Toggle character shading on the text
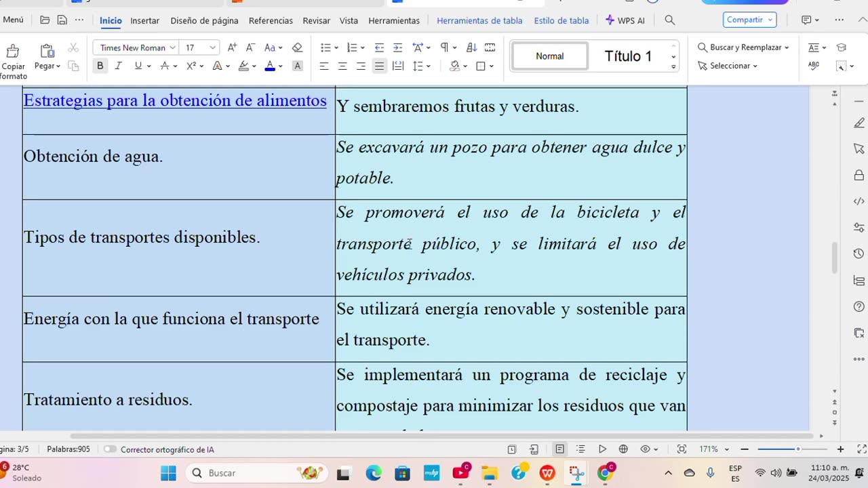The height and width of the screenshot is (488, 868). point(297,66)
